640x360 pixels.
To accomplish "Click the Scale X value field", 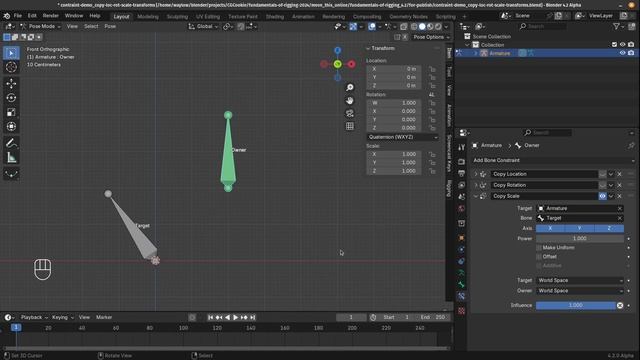I will 394,154.
